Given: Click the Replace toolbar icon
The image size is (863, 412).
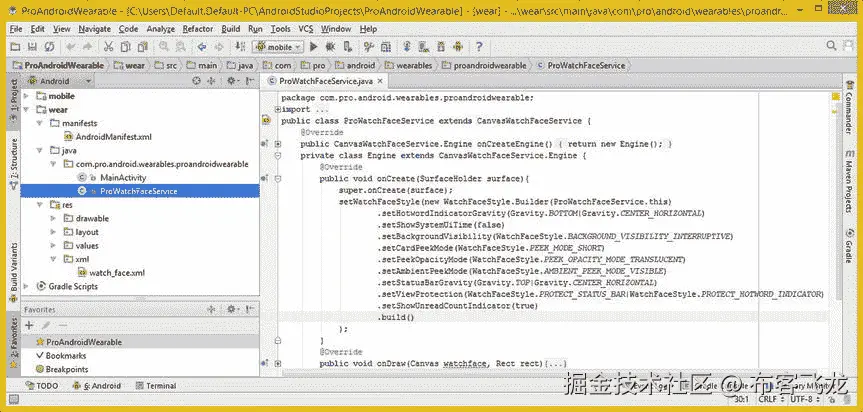Looking at the screenshot, I should coord(181,47).
